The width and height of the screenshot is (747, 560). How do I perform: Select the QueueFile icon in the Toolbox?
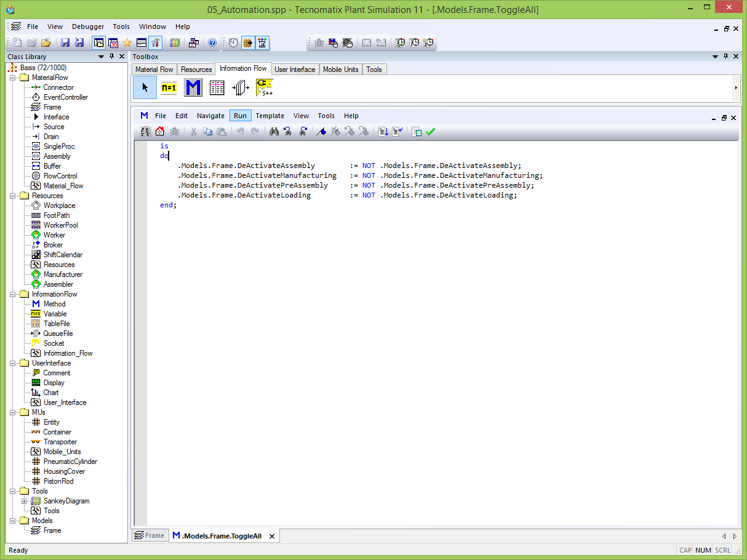click(x=241, y=88)
